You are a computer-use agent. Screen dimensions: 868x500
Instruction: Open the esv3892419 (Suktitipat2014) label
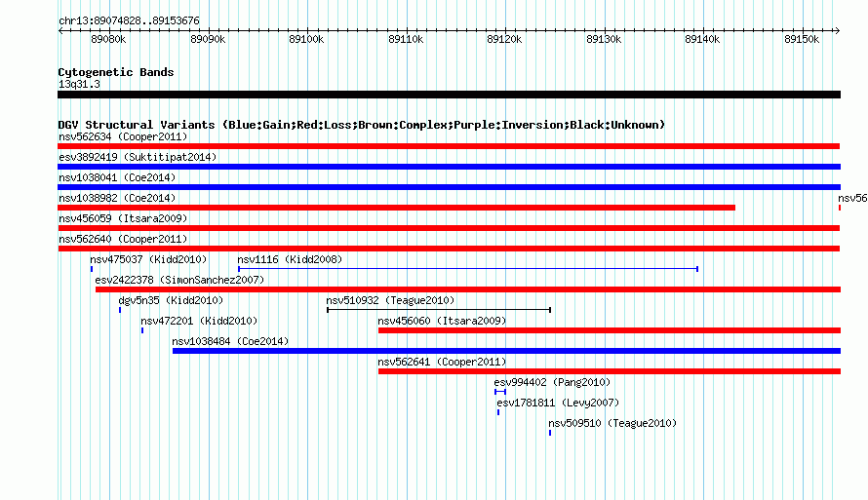pos(138,157)
